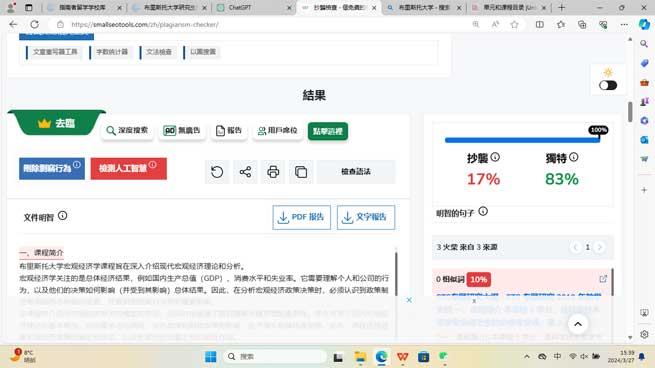This screenshot has height=368, width=655.
Task: Click info icon next to 獨特 label
Action: 574,157
